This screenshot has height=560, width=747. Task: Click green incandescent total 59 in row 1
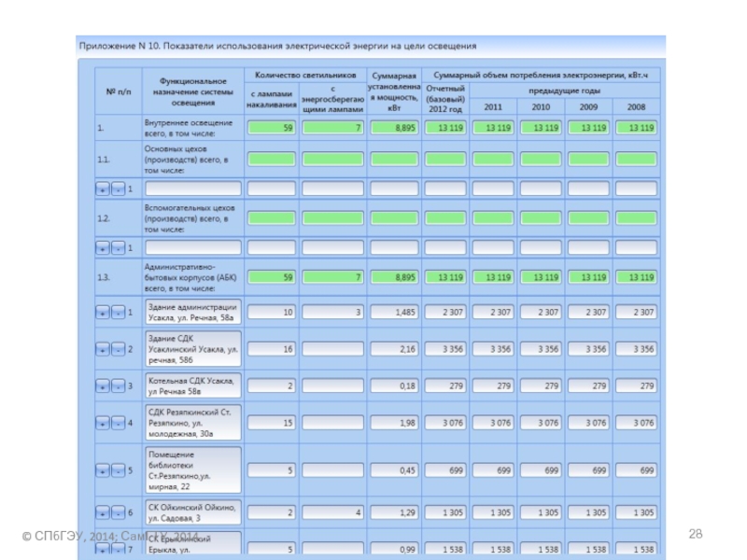point(272,128)
